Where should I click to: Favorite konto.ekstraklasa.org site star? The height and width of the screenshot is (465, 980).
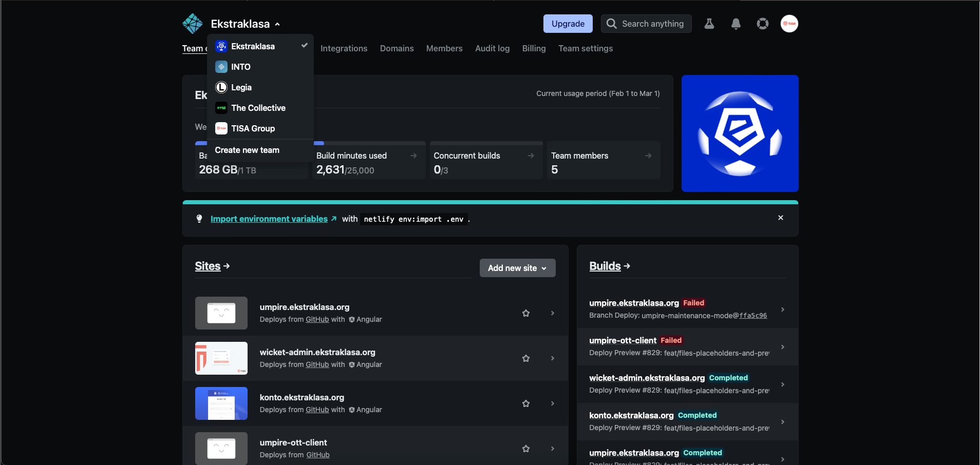(x=526, y=403)
